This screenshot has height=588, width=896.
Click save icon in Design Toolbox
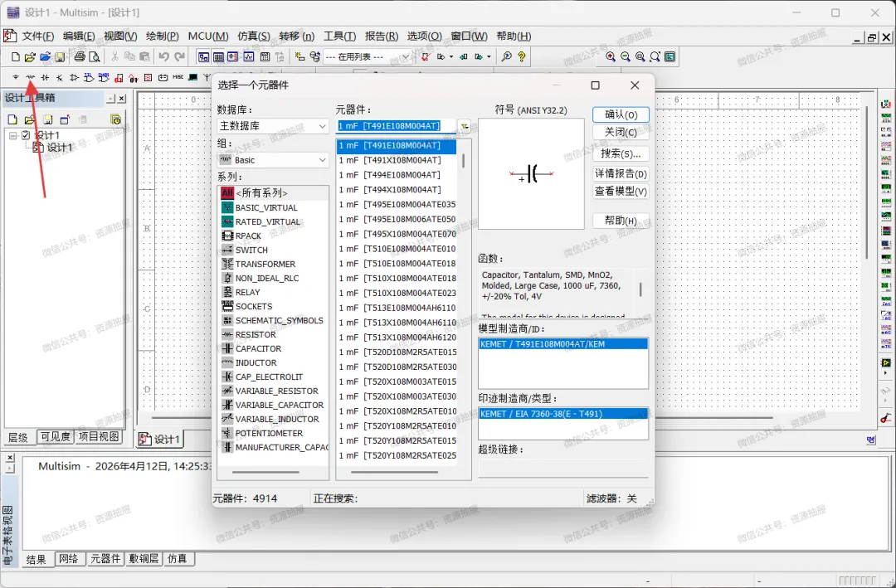coord(48,119)
